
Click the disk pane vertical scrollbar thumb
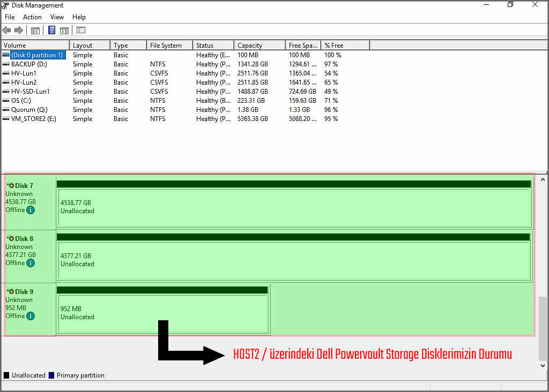pos(543,329)
